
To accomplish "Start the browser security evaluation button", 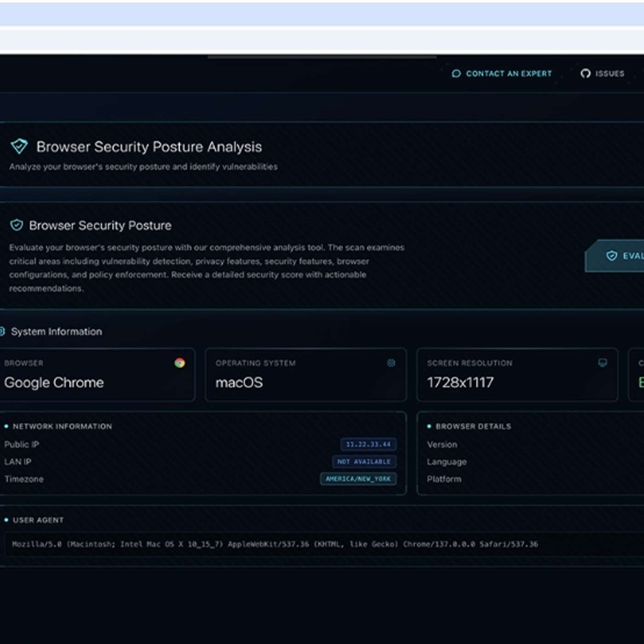I will 615,256.
